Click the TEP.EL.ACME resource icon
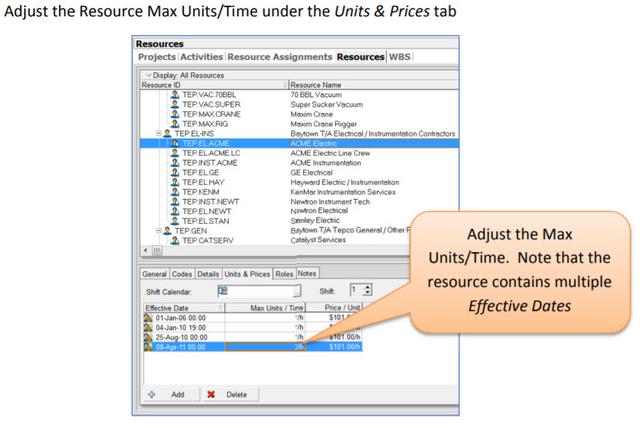640x428 pixels. 175,143
